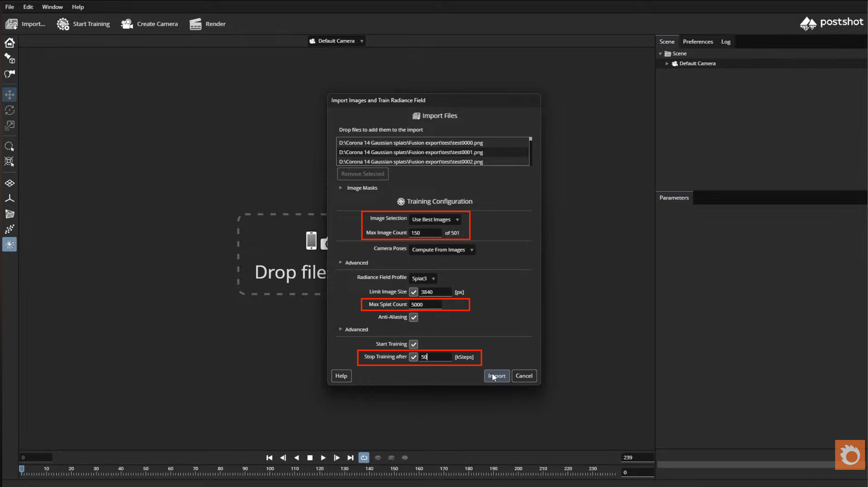
Task: Select the Scale tool in left sidebar
Action: pyautogui.click(x=10, y=126)
